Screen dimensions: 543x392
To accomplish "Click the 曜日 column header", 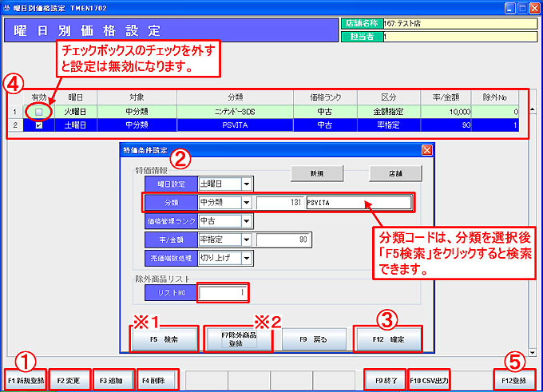I will (76, 97).
